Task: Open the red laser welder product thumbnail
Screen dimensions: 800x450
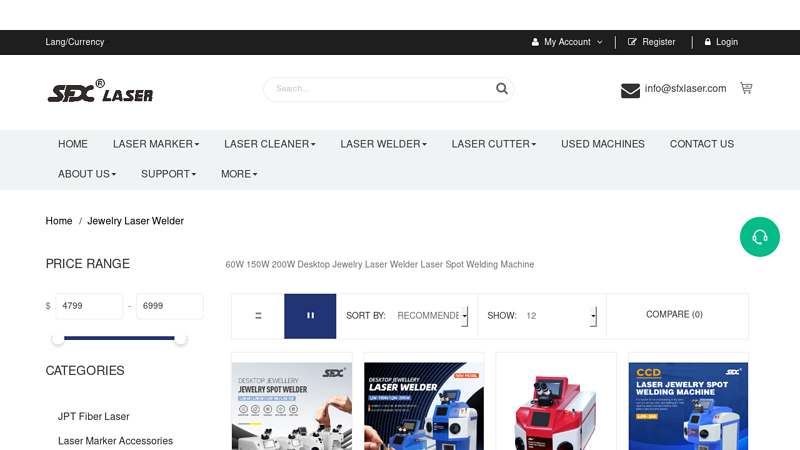Action: pyautogui.click(x=556, y=401)
